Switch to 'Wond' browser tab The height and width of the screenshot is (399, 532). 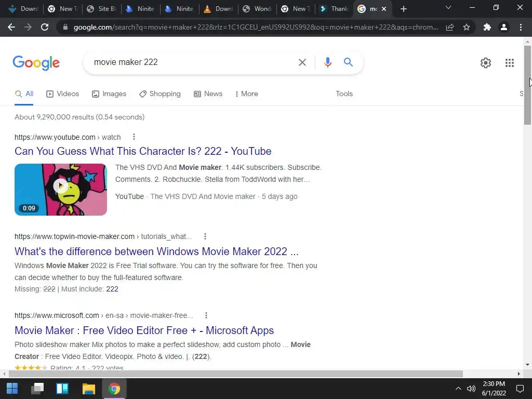(257, 9)
